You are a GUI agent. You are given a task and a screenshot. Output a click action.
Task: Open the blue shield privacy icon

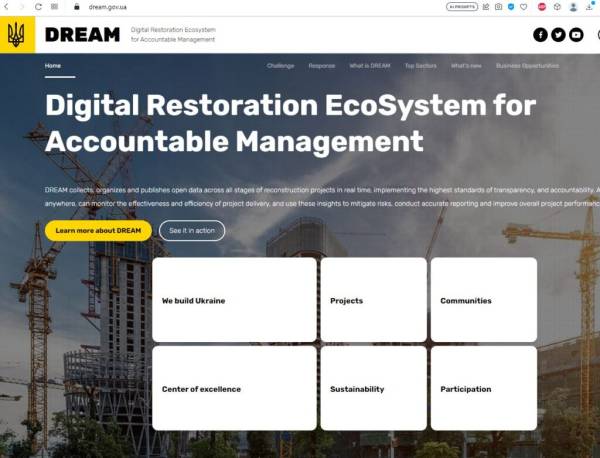pyautogui.click(x=511, y=7)
